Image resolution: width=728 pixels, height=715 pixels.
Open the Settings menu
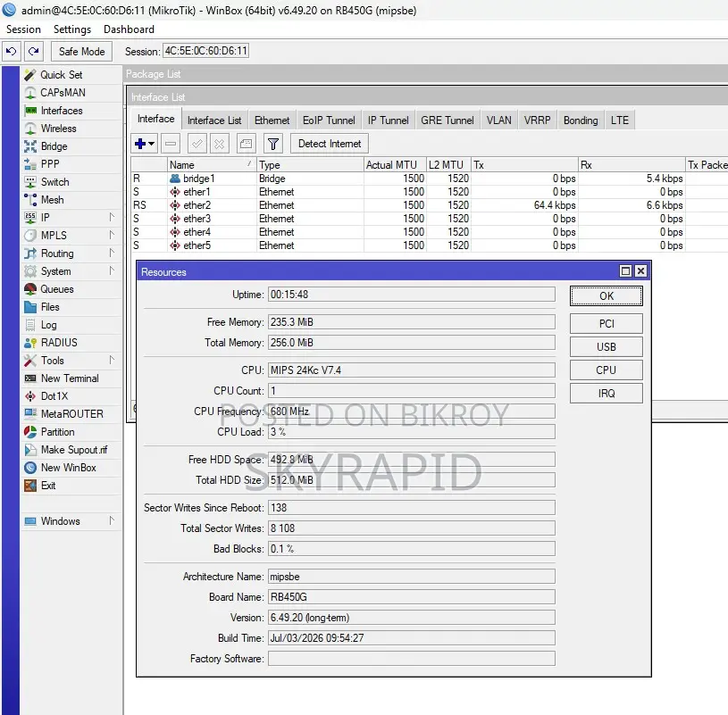pyautogui.click(x=72, y=29)
